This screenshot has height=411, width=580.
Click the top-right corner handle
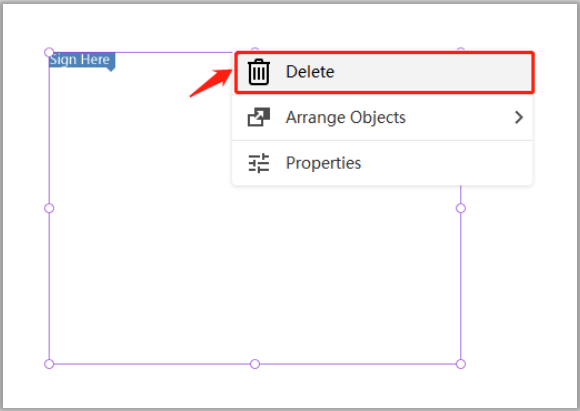(x=461, y=50)
